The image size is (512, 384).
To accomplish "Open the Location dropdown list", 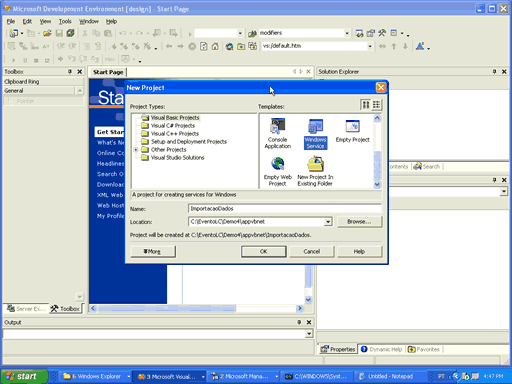I will [x=328, y=222].
